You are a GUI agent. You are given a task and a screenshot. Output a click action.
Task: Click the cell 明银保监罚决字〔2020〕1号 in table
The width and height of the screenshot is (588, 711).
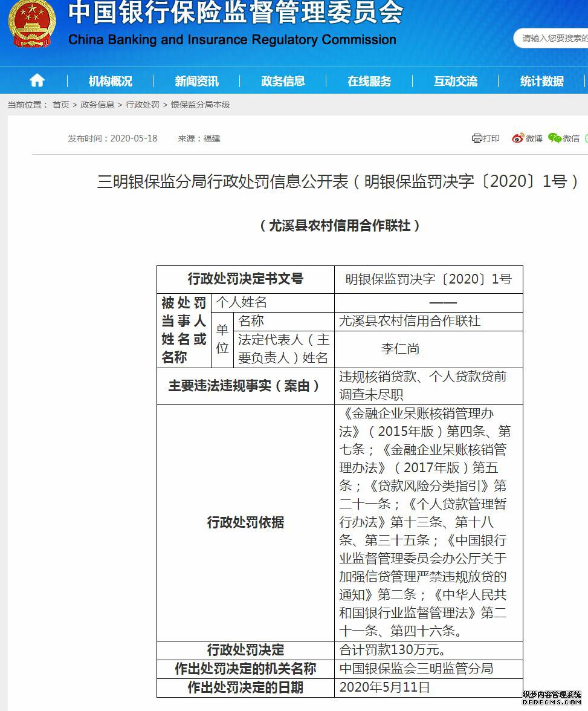pyautogui.click(x=428, y=279)
